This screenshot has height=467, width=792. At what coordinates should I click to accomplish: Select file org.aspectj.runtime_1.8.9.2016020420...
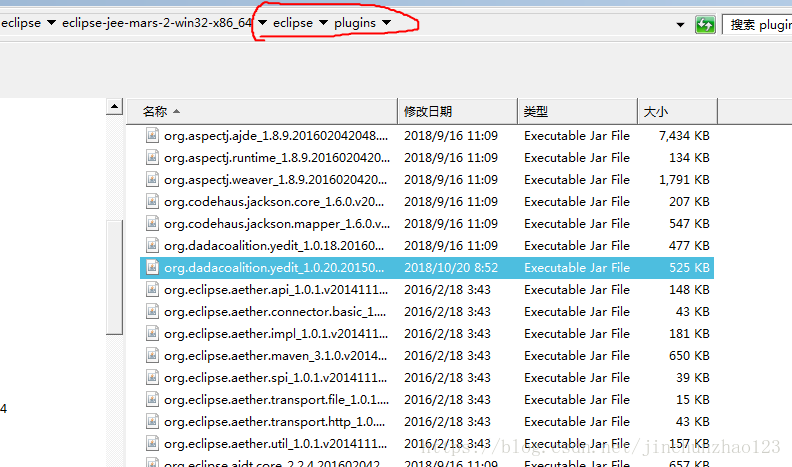[x=277, y=158]
